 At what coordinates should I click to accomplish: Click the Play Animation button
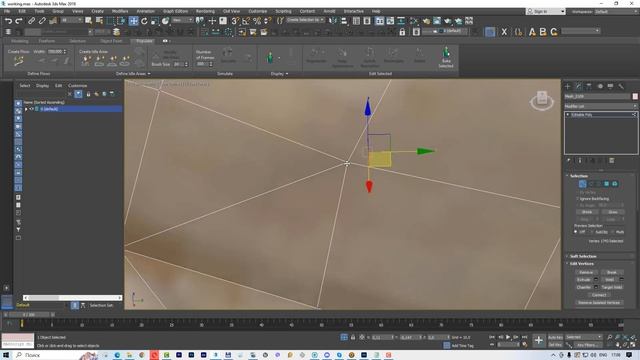point(508,337)
